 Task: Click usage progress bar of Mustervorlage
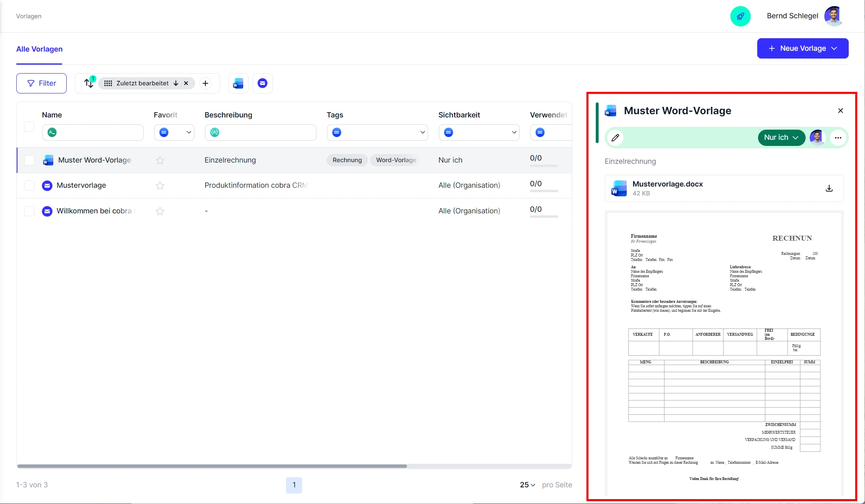[544, 191]
